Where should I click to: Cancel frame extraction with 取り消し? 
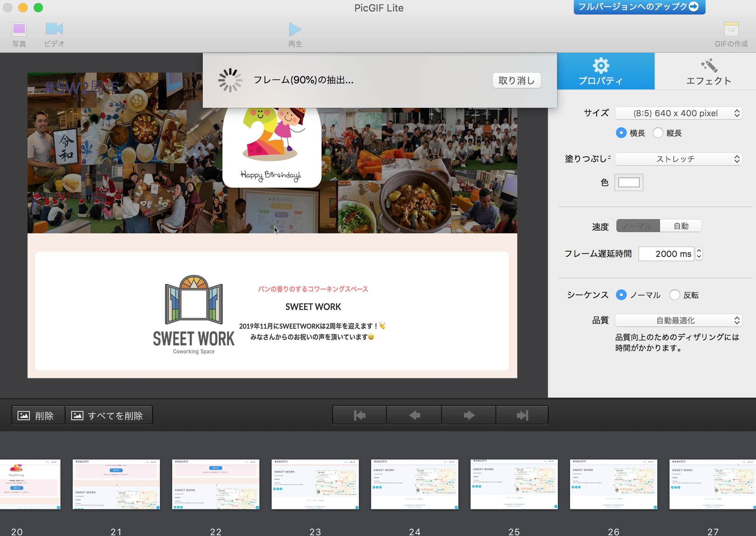pos(516,80)
